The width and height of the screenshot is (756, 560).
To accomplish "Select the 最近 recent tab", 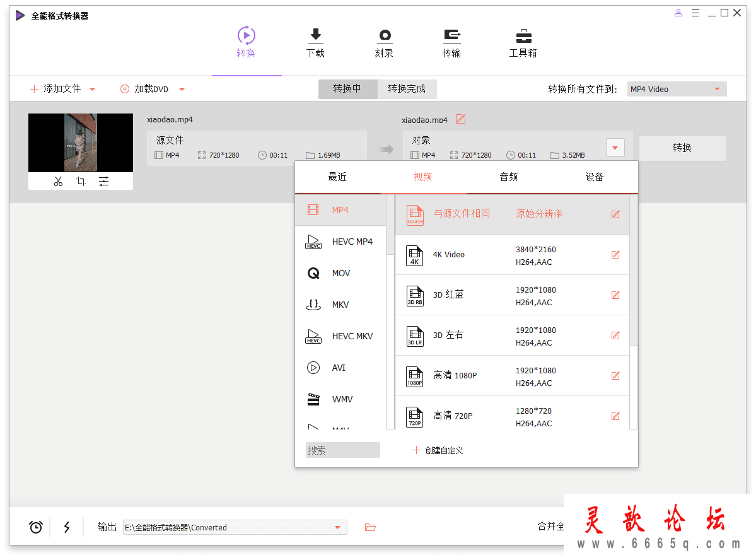I will 337,177.
